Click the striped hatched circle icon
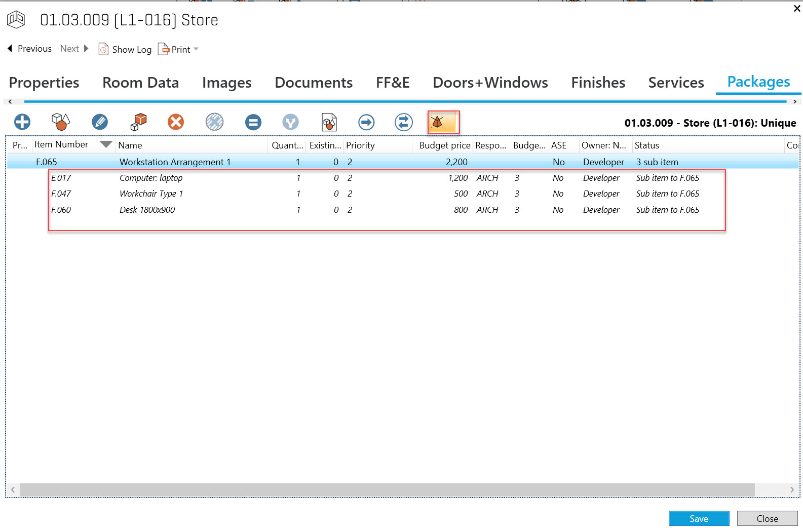The image size is (803, 532). pyautogui.click(x=215, y=122)
